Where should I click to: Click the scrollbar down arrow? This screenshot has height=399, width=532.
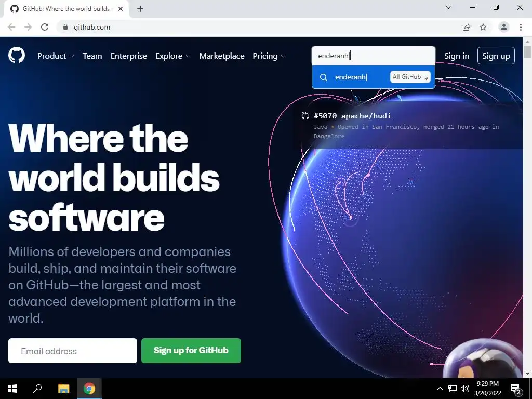(x=528, y=374)
